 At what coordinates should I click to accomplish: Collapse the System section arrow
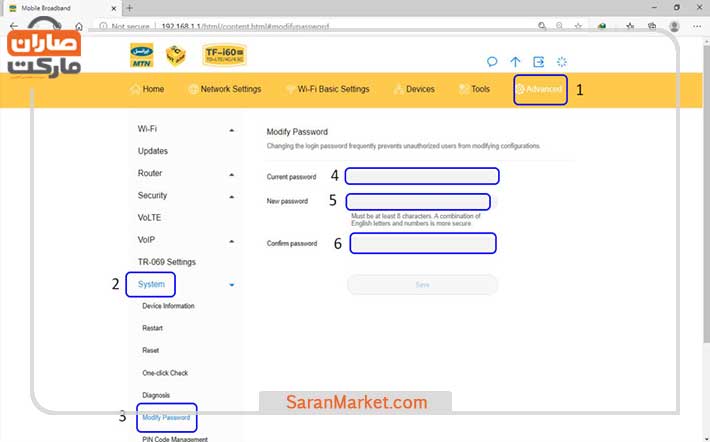click(232, 285)
